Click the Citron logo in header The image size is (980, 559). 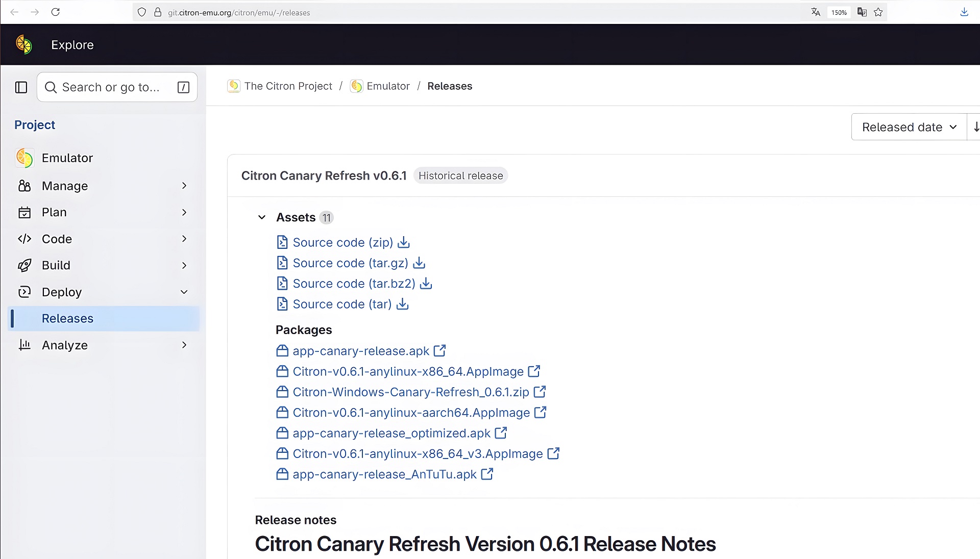point(24,45)
